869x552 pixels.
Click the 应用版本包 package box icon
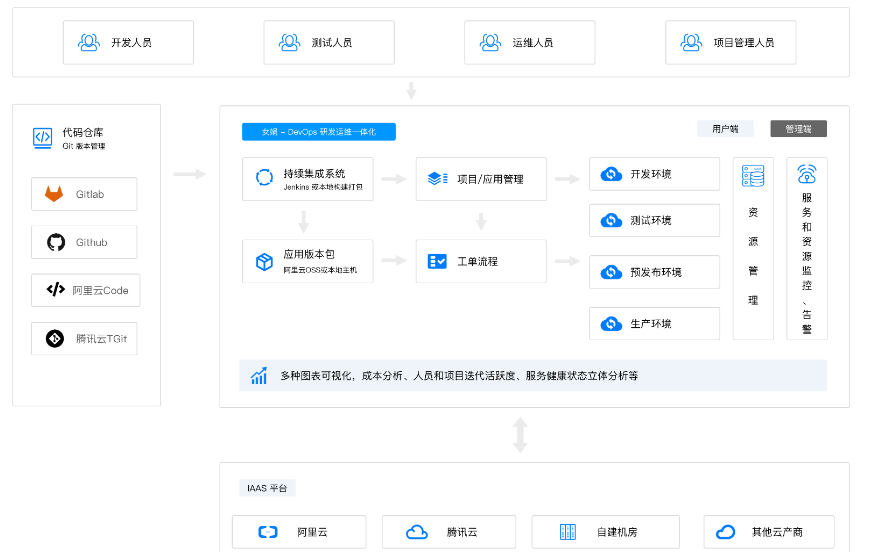pyautogui.click(x=264, y=261)
